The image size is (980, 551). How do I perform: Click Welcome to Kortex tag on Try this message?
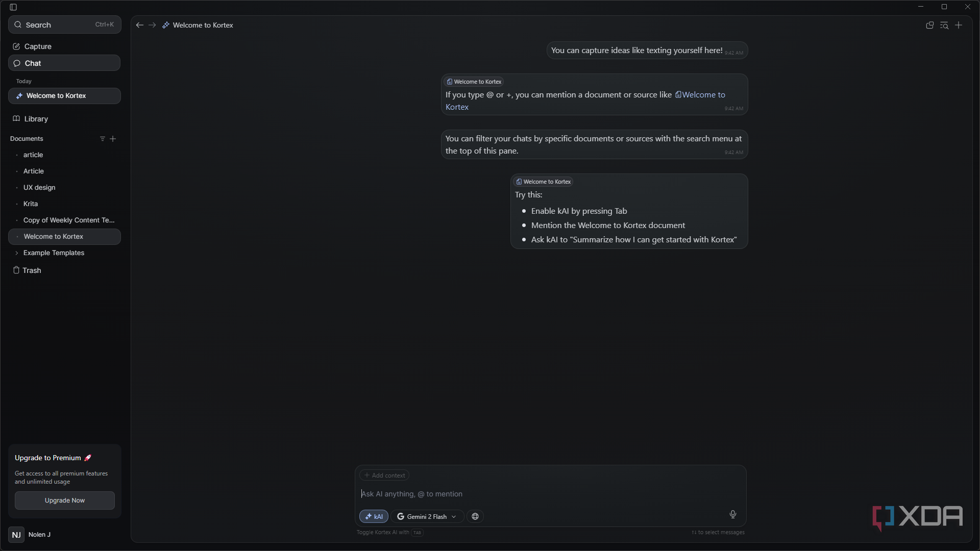click(544, 182)
